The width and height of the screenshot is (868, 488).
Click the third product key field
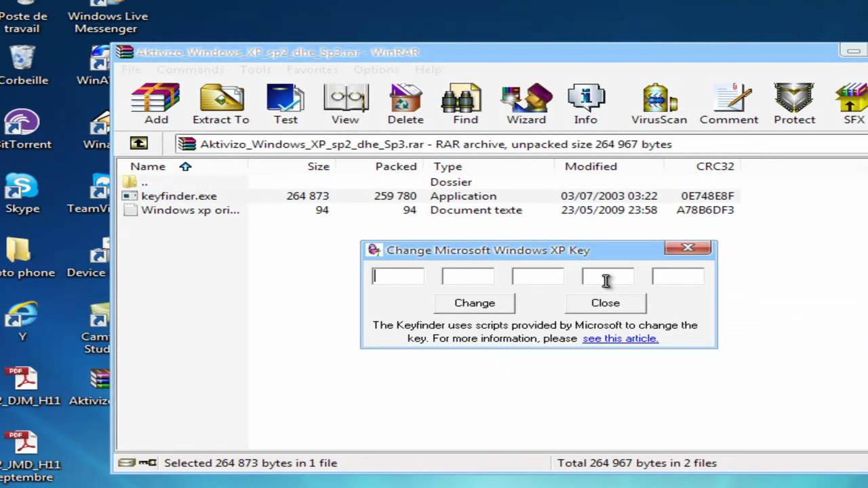click(x=538, y=276)
